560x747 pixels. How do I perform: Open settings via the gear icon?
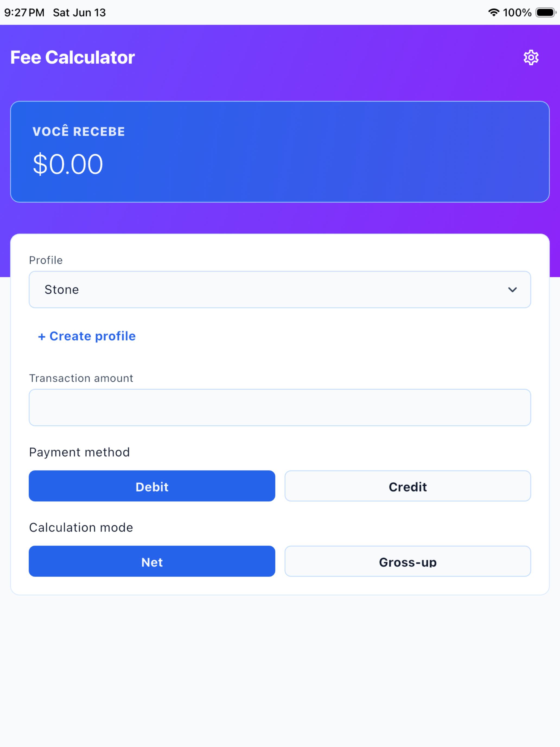tap(531, 58)
